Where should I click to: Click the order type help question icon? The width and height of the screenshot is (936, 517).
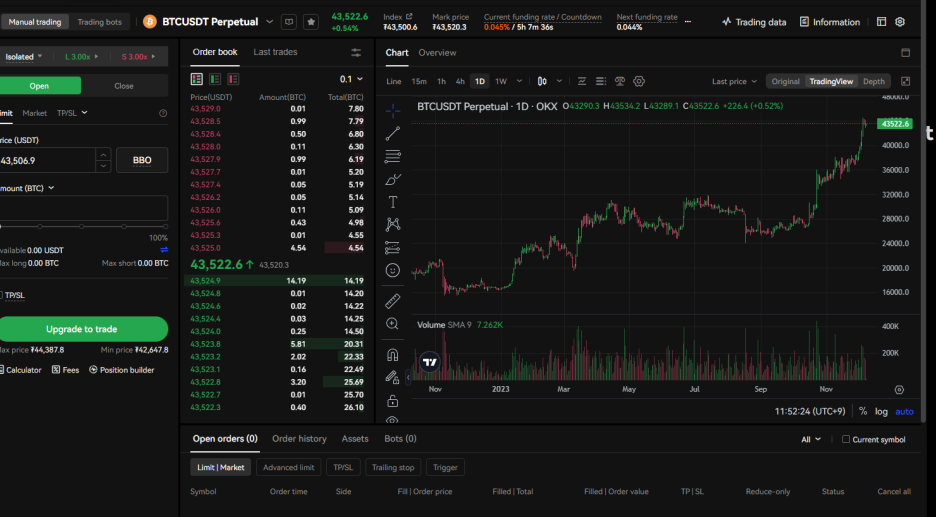coord(163,113)
